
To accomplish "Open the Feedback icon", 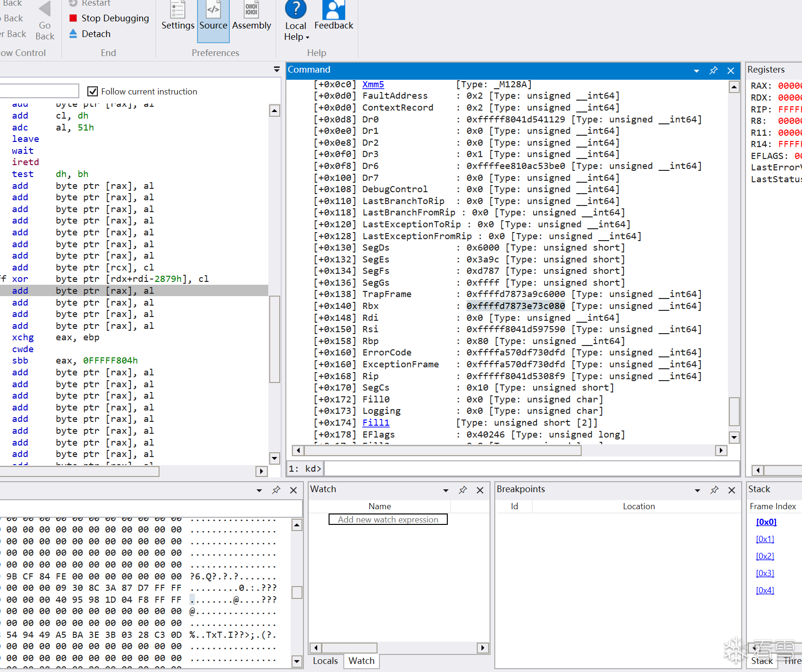I will click(333, 9).
